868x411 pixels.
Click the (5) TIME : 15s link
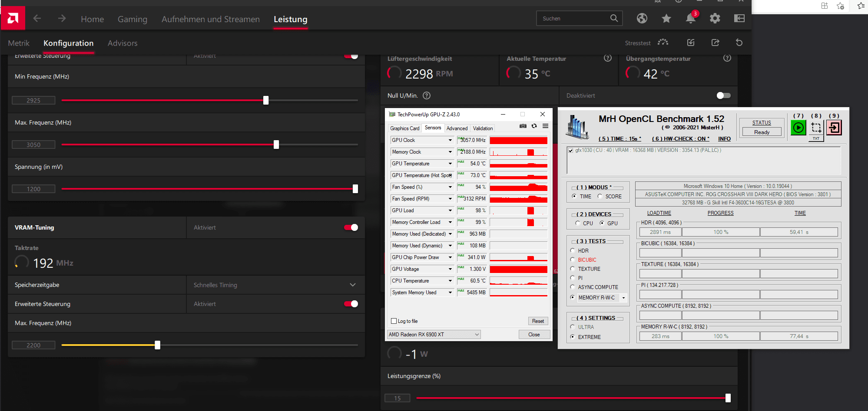click(x=620, y=139)
